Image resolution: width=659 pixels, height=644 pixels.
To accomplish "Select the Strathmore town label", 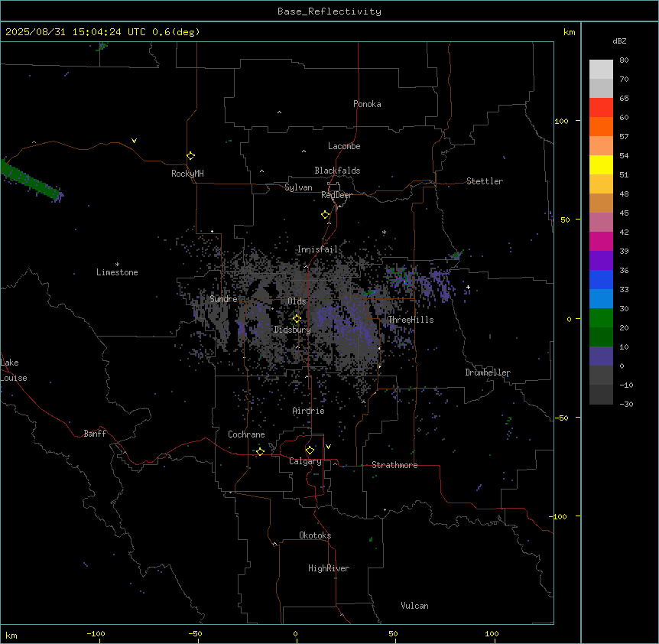I will 394,465.
